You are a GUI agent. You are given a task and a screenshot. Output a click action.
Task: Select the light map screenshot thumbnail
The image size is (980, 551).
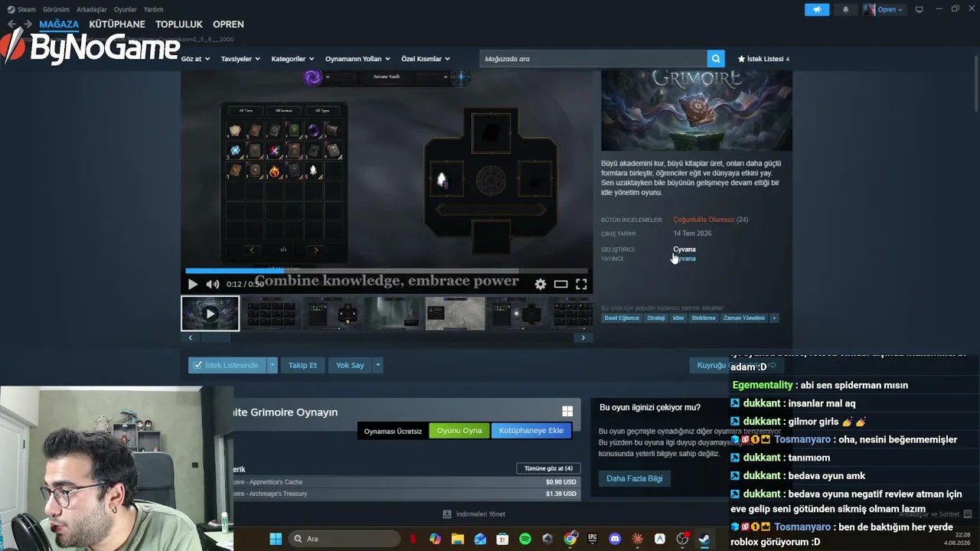(x=455, y=314)
